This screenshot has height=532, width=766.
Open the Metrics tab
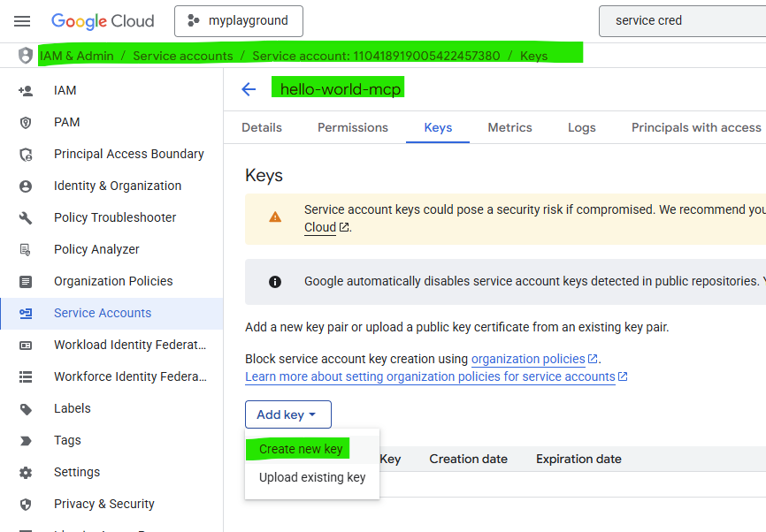[509, 127]
